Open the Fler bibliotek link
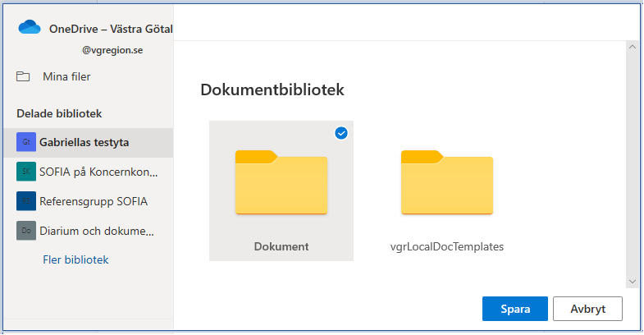 tap(75, 260)
